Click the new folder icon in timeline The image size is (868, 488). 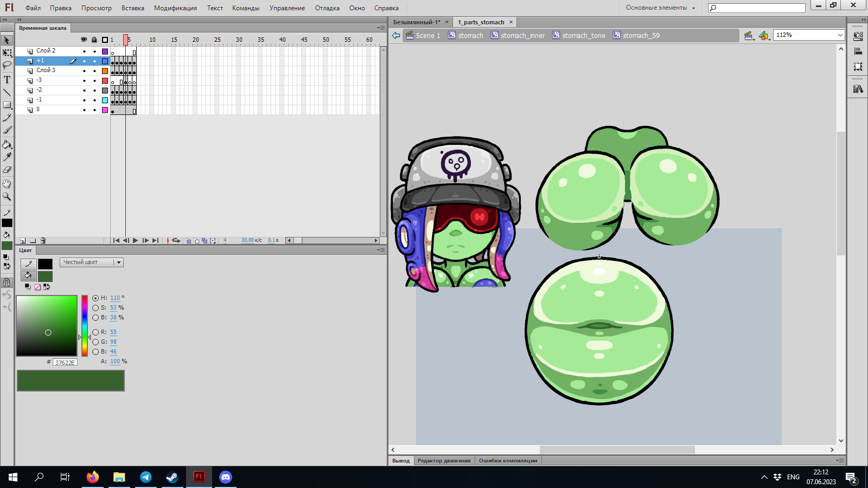33,240
